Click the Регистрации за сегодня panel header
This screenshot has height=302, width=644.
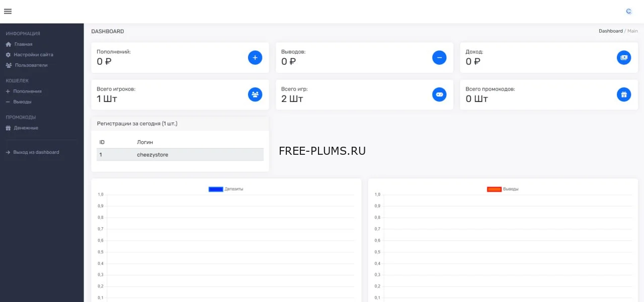(x=180, y=124)
